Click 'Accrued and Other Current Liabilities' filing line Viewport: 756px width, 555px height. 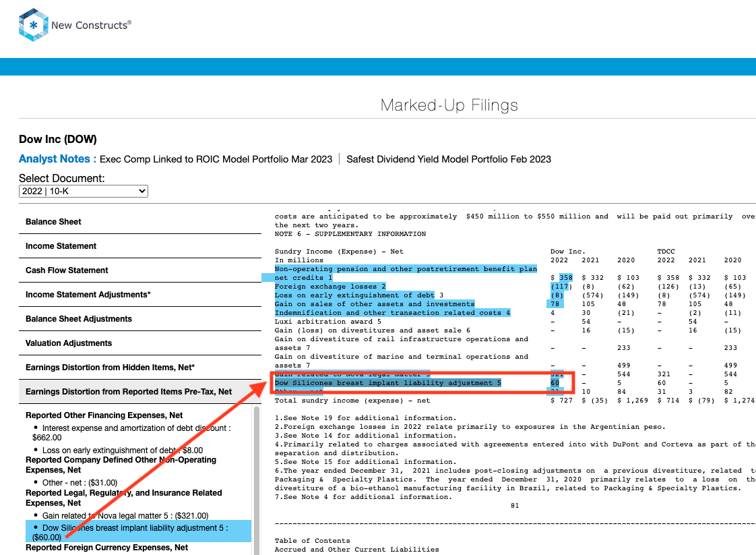coord(357,550)
